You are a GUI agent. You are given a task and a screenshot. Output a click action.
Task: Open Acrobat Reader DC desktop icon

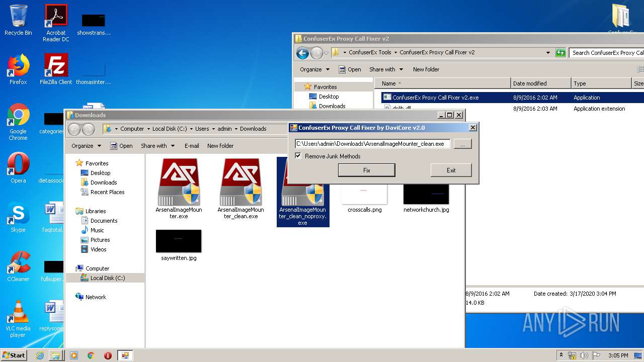click(x=56, y=23)
